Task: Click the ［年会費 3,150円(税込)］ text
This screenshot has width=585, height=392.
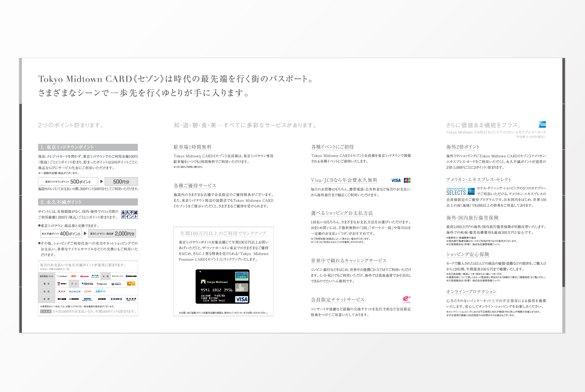Action: click(x=531, y=137)
